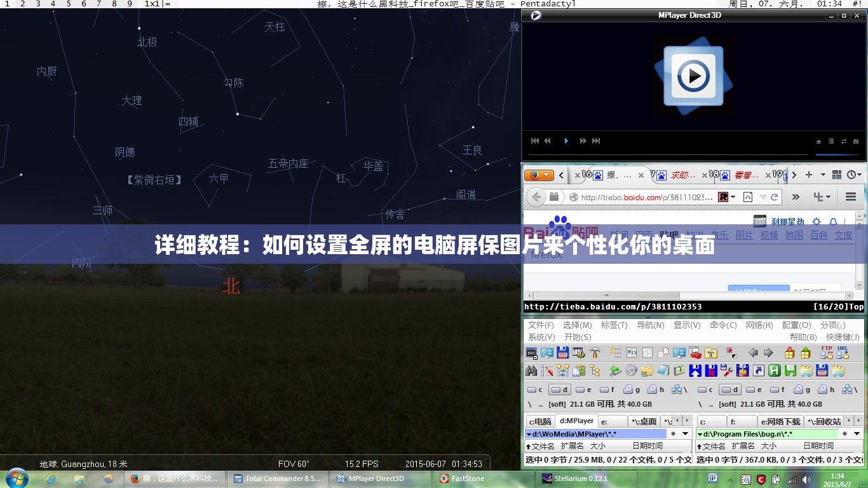This screenshot has height=488, width=868.
Task: Select drive g CD button in right panel
Action: pyautogui.click(x=802, y=390)
